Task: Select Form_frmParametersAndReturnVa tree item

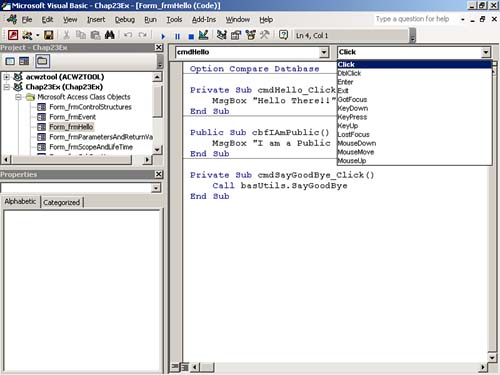Action: (x=101, y=137)
